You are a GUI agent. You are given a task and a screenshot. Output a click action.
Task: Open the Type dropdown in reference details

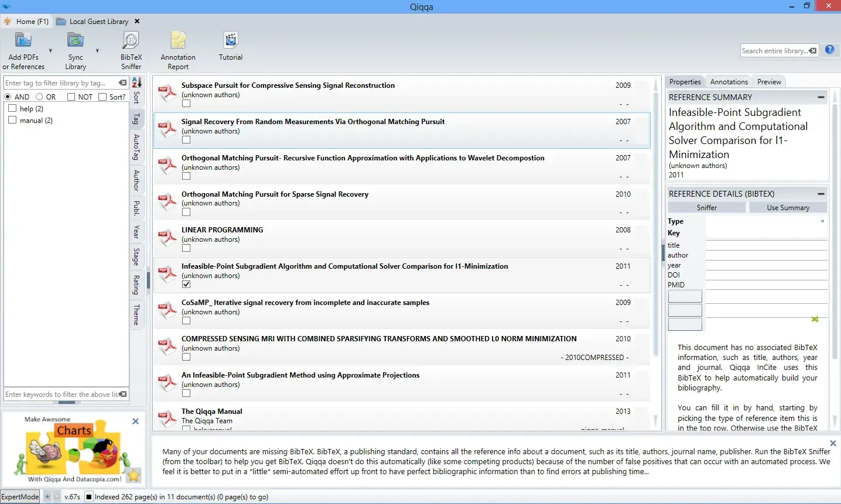pos(766,221)
